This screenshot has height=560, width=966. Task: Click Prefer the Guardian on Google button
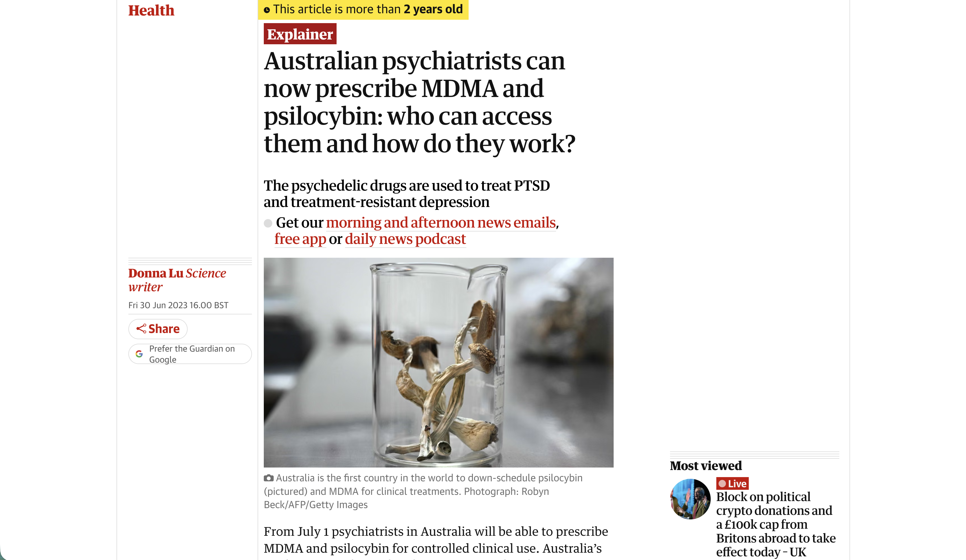pos(190,354)
